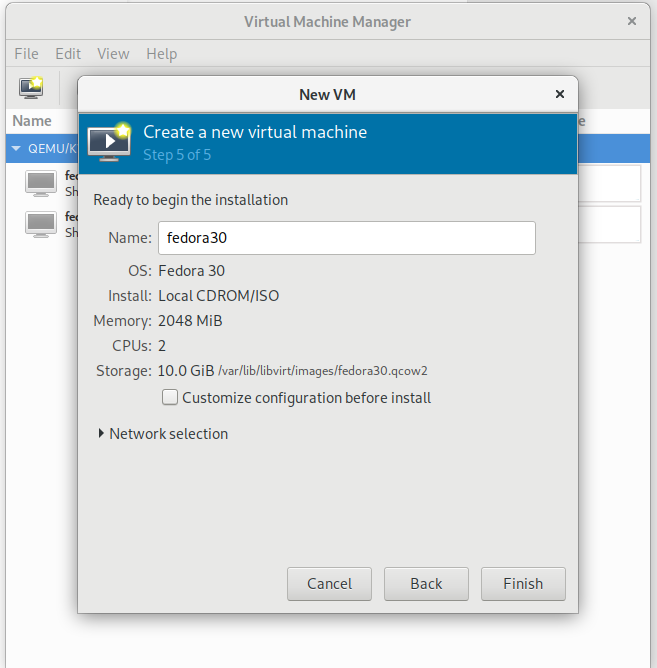This screenshot has width=657, height=668.
Task: Open the Help menu
Action: point(161,54)
